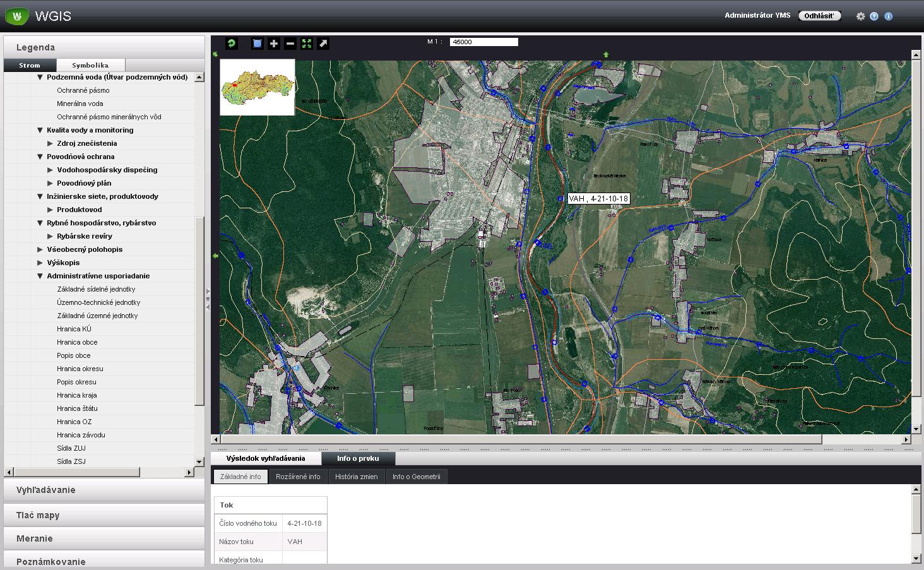924x570 pixels.
Task: Open the Legenda accordion panel
Action: (104, 47)
